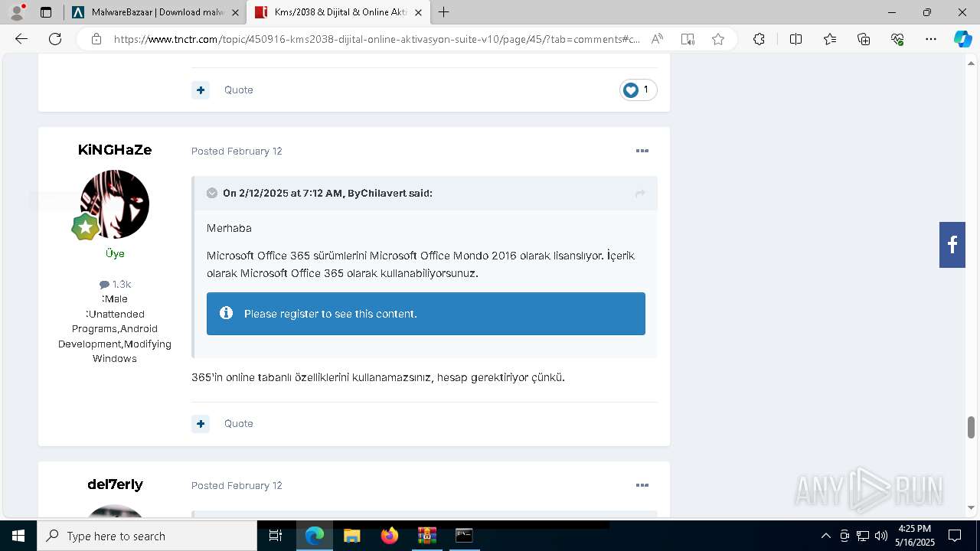Viewport: 980px width, 551px height.
Task: Click multiquote plus in top post
Action: point(201,90)
